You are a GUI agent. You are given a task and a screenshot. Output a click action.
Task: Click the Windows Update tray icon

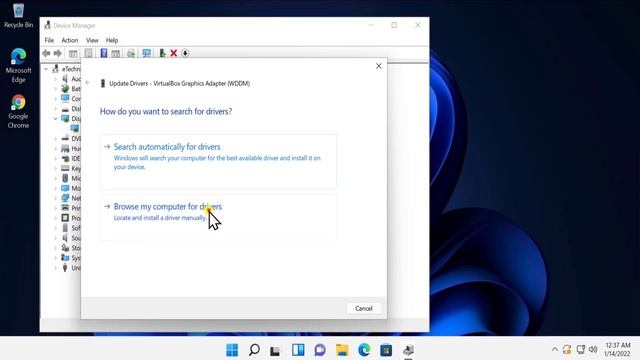pos(567,349)
